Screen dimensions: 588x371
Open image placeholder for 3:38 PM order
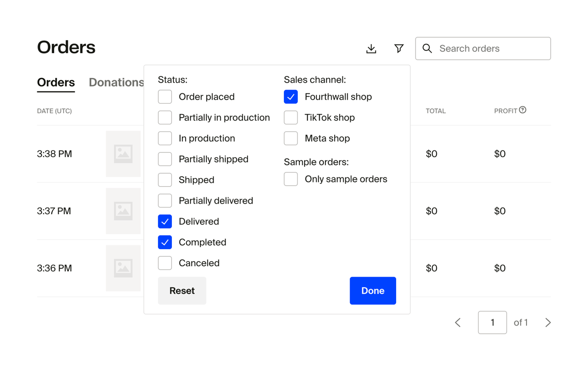[x=123, y=154]
